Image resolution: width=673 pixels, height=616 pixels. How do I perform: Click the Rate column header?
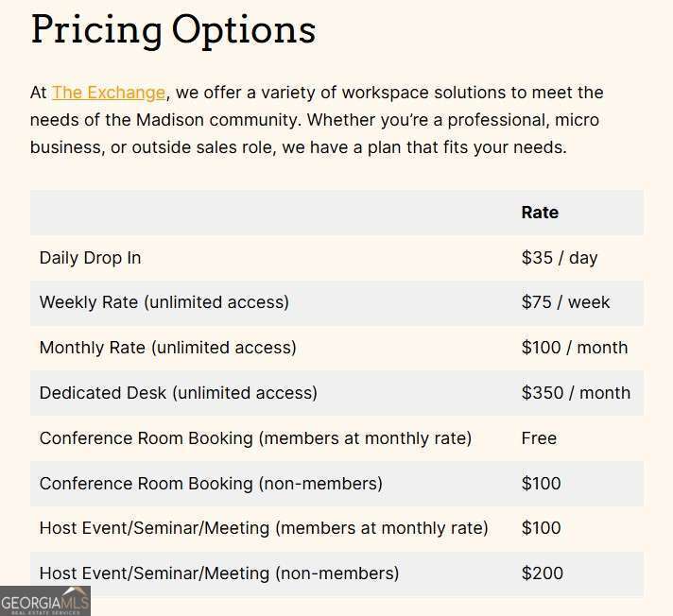pyautogui.click(x=540, y=213)
